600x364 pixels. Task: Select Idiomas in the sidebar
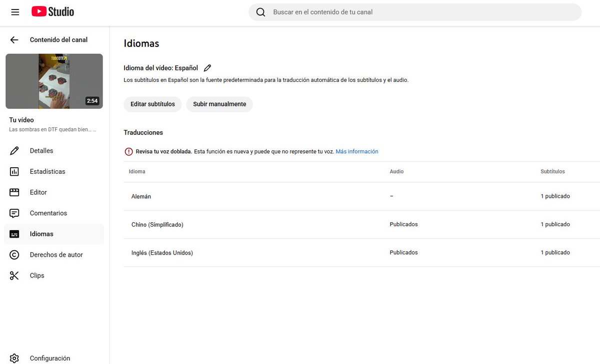tap(54, 234)
